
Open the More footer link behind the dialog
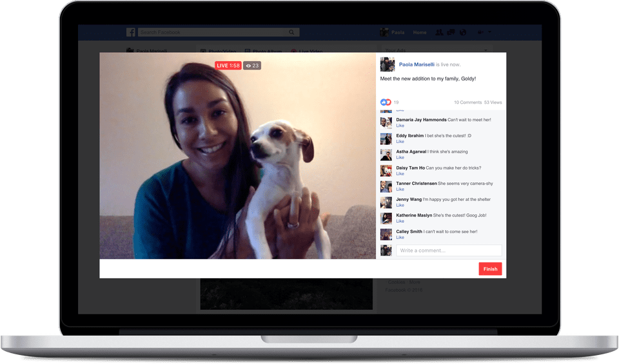(x=415, y=282)
